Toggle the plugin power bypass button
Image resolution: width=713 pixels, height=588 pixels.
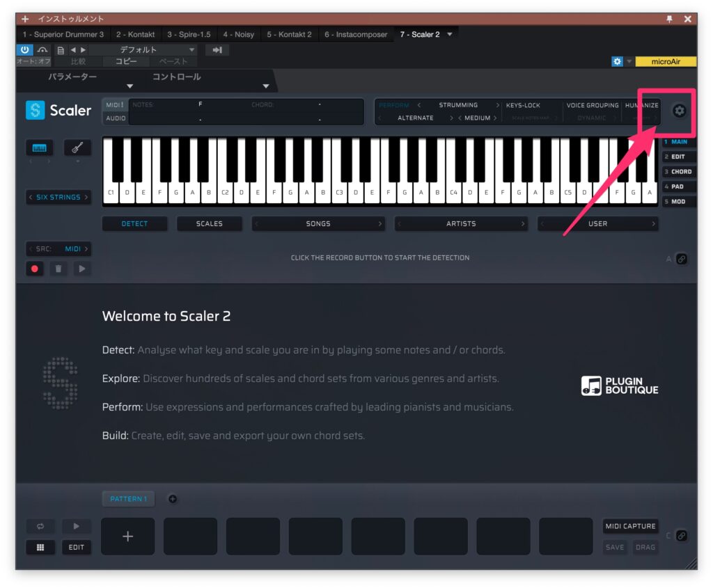coord(24,49)
